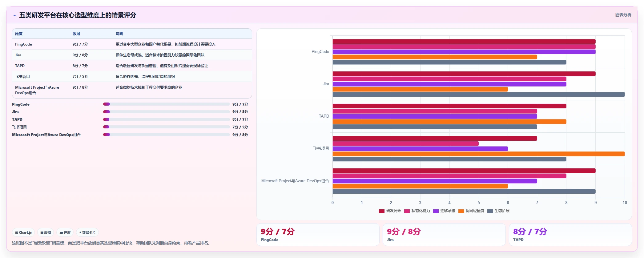Click description 适合微软技术栈和工程交付要求高的企业
This screenshot has height=258, width=644.
pos(149,87)
